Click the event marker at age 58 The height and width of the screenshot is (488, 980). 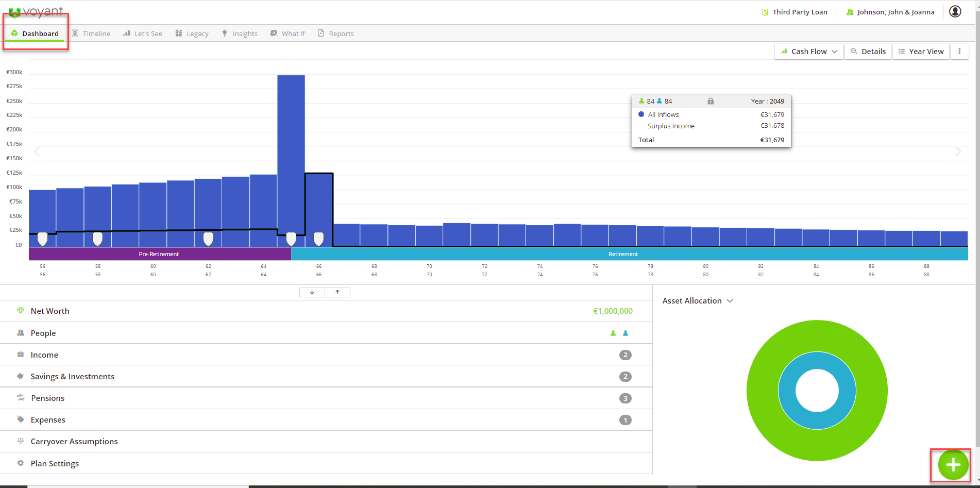97,239
